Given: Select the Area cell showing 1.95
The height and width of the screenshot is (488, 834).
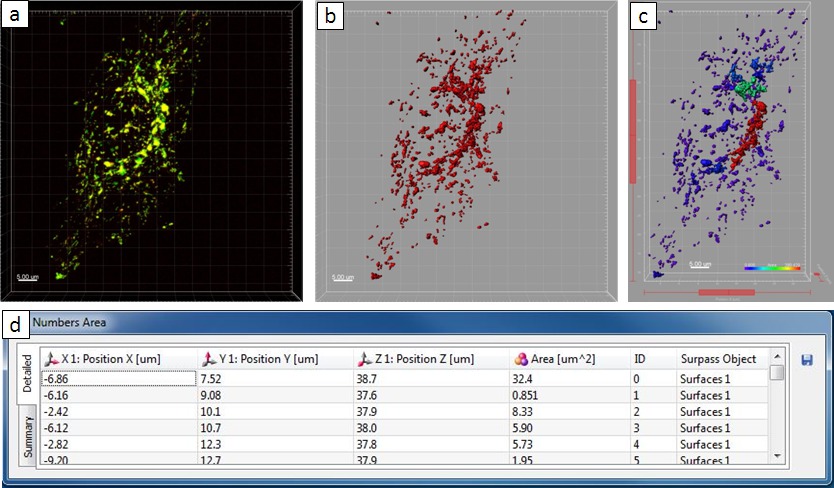Looking at the screenshot, I should (x=570, y=459).
